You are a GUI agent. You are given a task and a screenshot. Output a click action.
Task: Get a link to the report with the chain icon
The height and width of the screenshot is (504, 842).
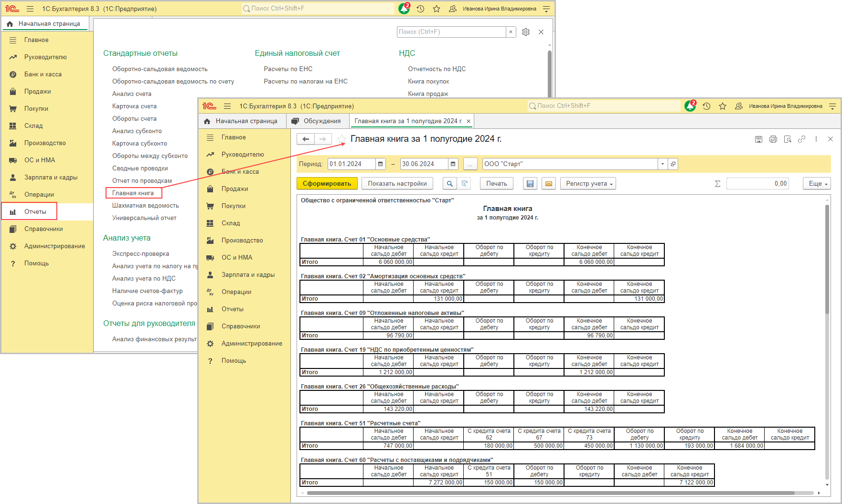pos(802,139)
